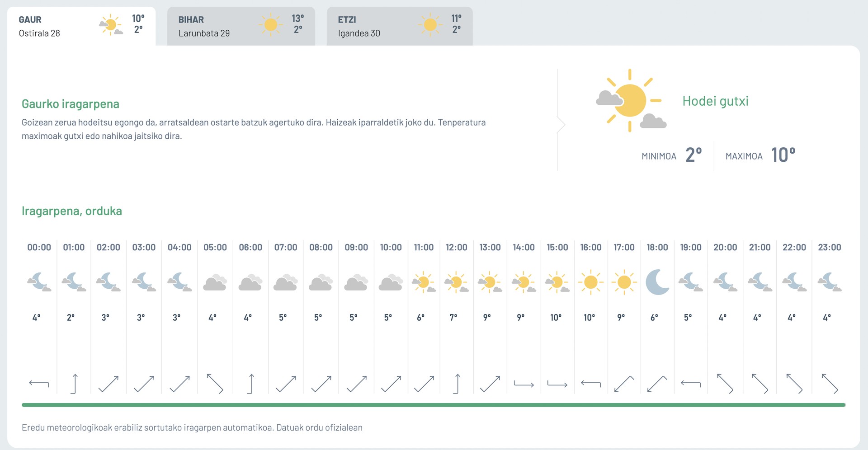Click the 00:00 moon and clouds icon

tap(39, 282)
